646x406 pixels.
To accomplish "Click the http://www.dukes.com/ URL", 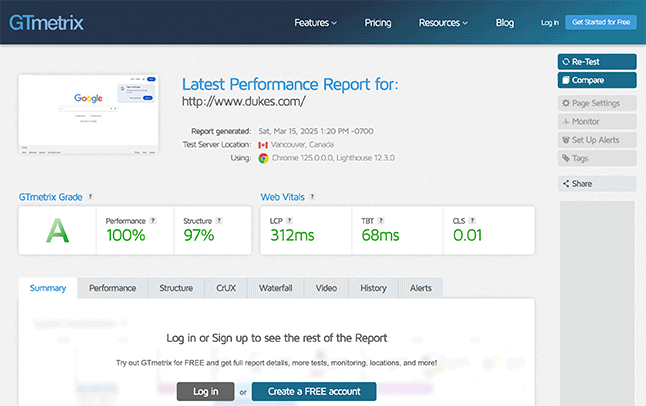I will (x=243, y=101).
